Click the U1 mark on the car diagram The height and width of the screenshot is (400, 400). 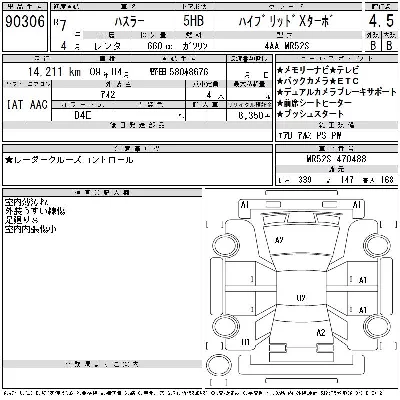245,342
